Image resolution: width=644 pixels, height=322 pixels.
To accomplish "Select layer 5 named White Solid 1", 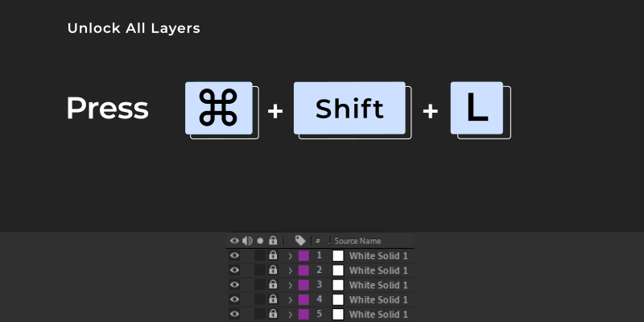I will (x=378, y=315).
